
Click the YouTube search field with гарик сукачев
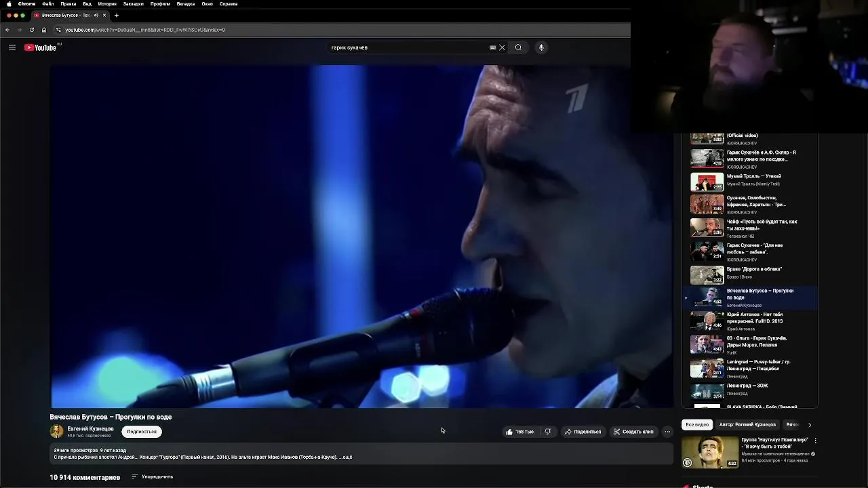407,47
